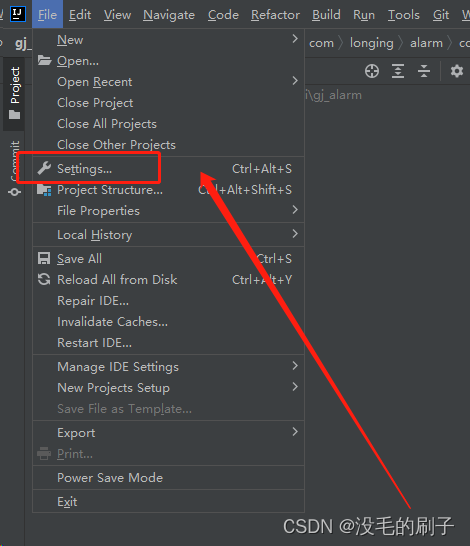This screenshot has width=470, height=546.
Task: Choose Exit from the File menu
Action: tap(169, 502)
